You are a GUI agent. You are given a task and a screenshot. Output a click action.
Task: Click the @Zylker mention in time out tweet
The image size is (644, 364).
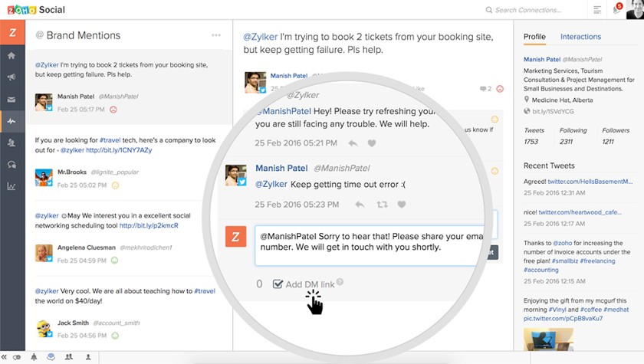(271, 184)
